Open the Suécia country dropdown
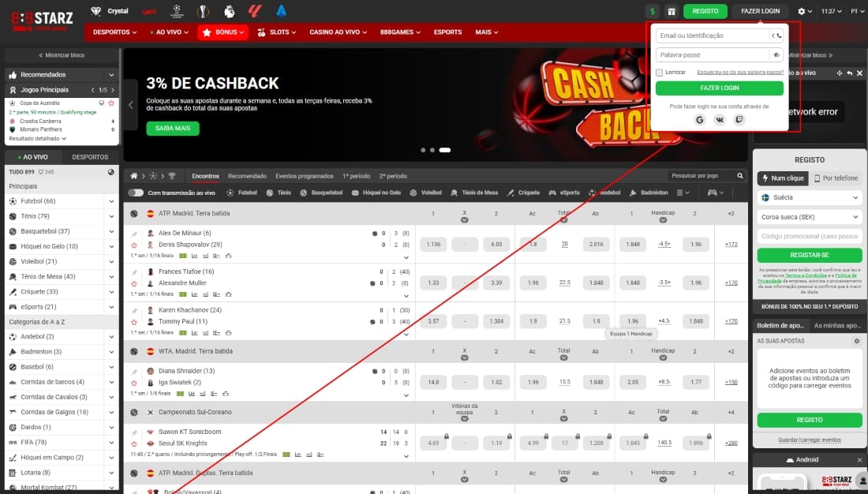868x494 pixels. point(810,197)
